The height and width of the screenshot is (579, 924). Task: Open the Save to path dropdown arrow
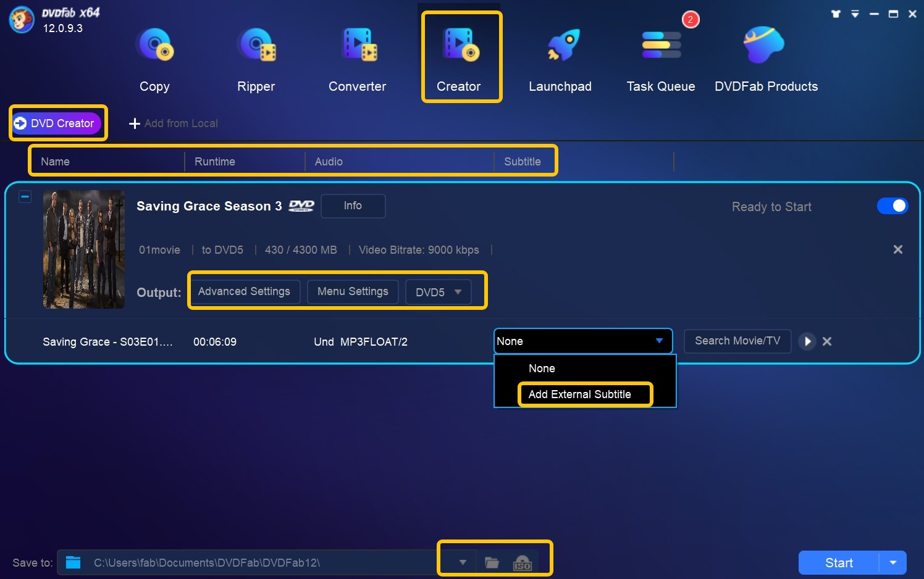(463, 562)
